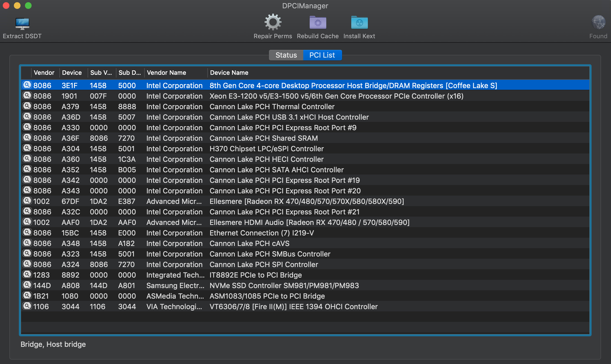Click the Samsung Electr... vendor name cell
The height and width of the screenshot is (364, 611).
click(175, 286)
